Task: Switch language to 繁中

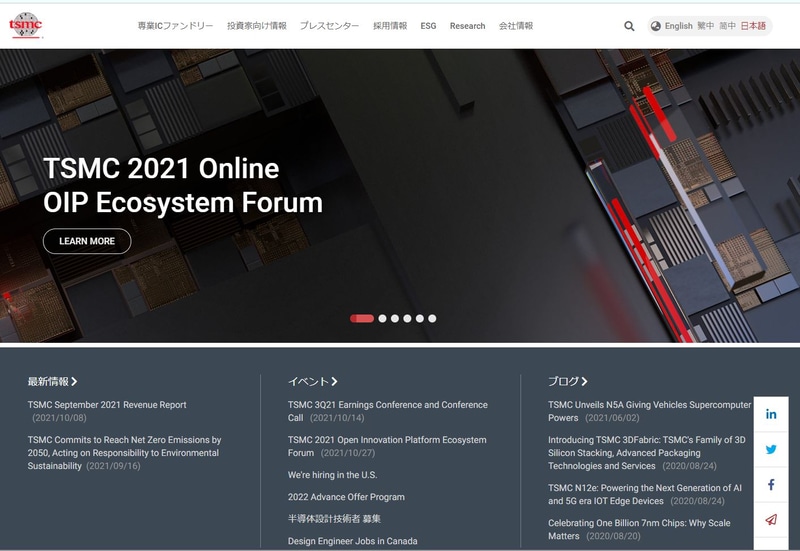Action: tap(706, 26)
